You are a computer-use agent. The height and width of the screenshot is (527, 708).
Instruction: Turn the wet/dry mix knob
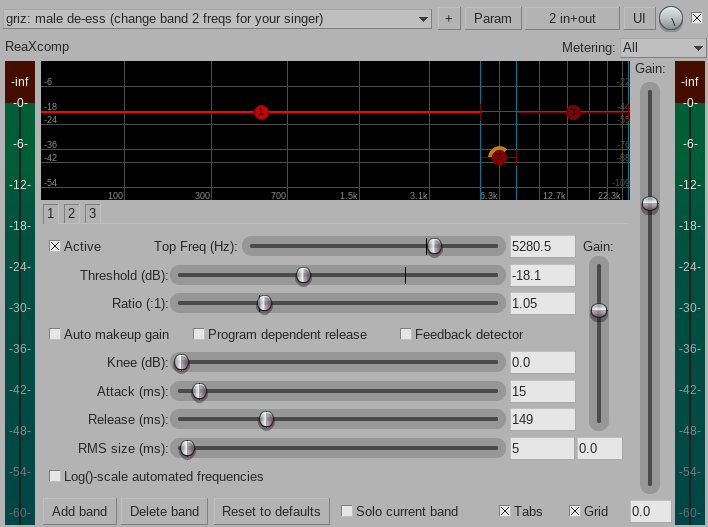pos(671,18)
